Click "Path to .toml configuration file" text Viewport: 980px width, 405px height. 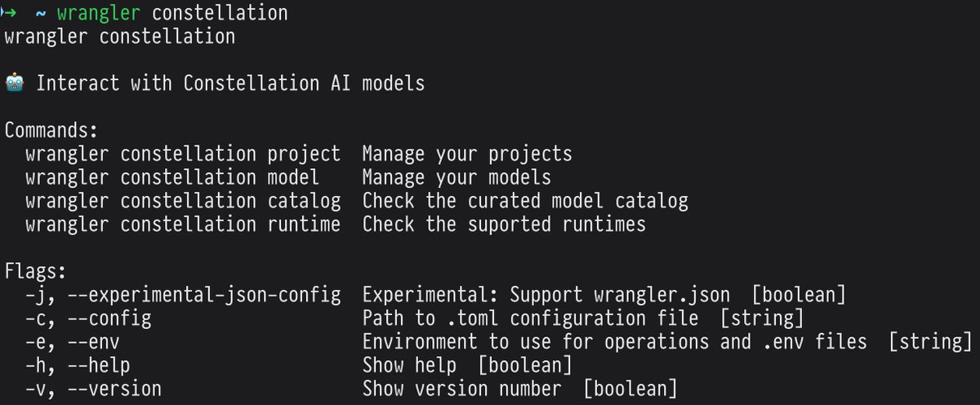click(530, 318)
